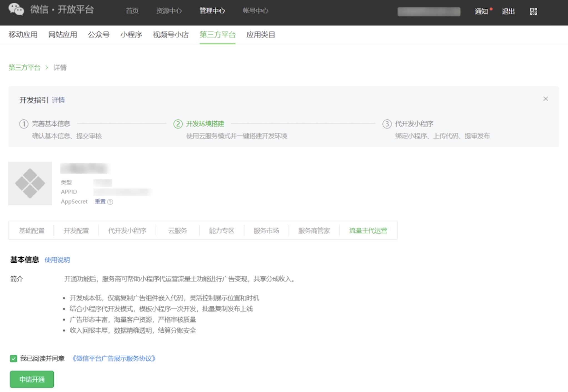Click the 微信·开放平台 header title
The height and width of the screenshot is (392, 568).
click(62, 10)
